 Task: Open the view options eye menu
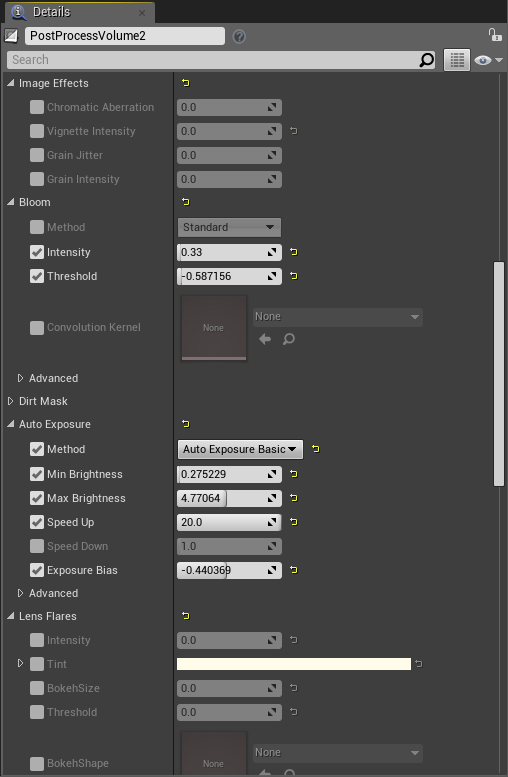[488, 60]
